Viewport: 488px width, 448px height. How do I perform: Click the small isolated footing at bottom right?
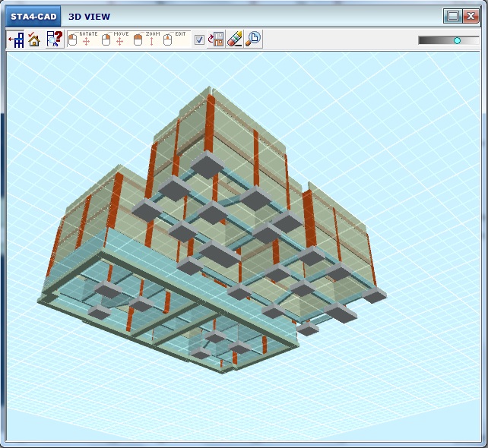point(307,328)
